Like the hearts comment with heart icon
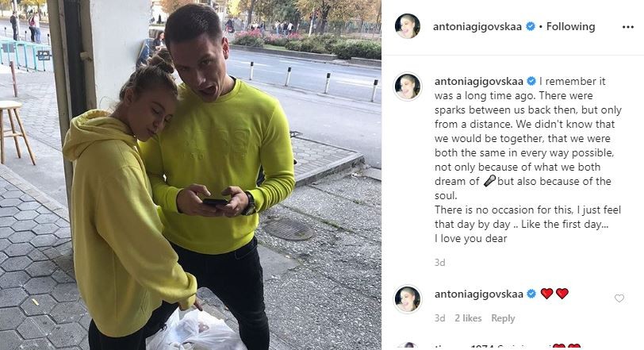Viewport: 644px width, 350px height. click(x=619, y=298)
